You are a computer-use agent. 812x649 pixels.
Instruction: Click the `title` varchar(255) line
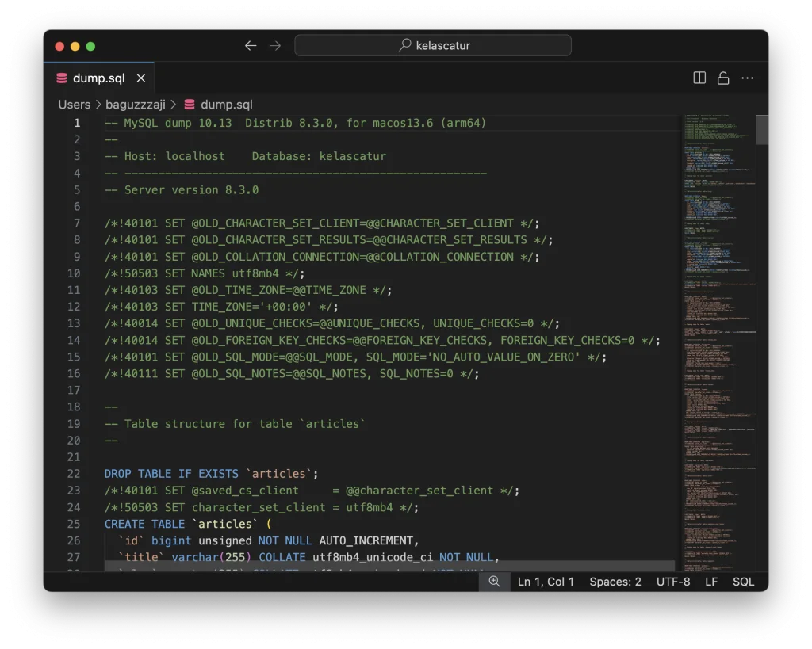pos(308,557)
